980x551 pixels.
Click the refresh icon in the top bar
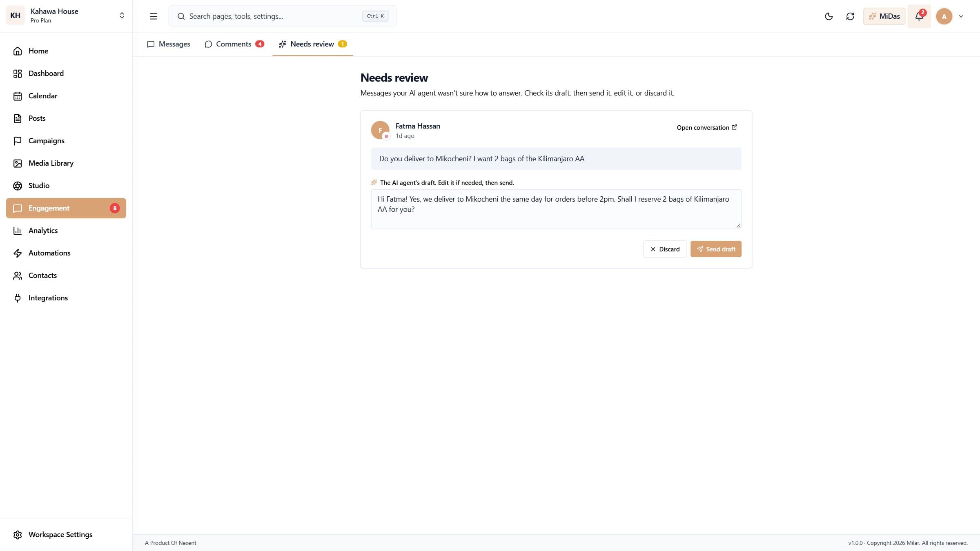pos(850,16)
